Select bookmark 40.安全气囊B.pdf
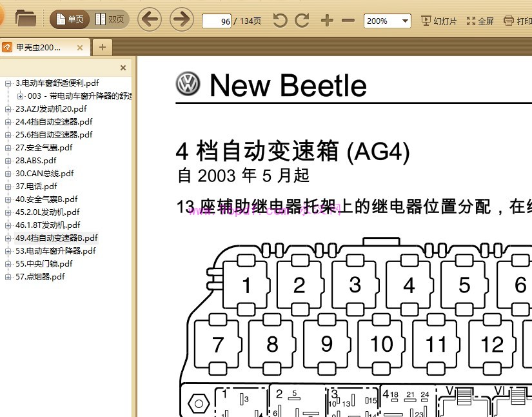The width and height of the screenshot is (532, 417). 46,199
